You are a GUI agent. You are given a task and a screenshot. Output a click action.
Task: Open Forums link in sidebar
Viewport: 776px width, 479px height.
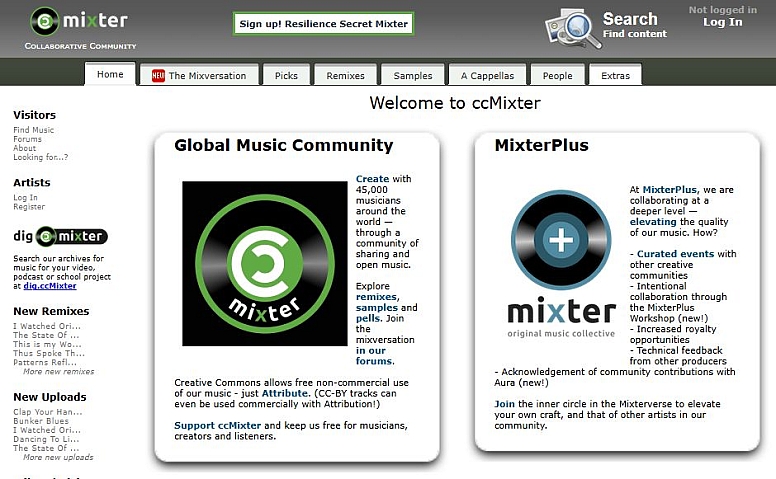[27, 139]
